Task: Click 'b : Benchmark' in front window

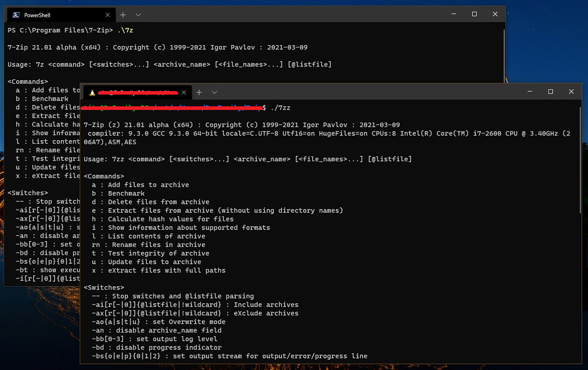Action: pos(118,194)
